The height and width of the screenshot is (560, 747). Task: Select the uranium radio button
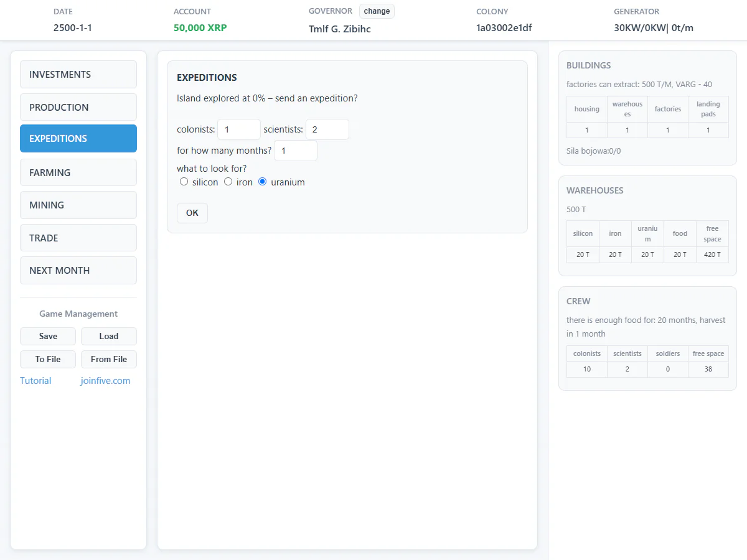click(262, 182)
